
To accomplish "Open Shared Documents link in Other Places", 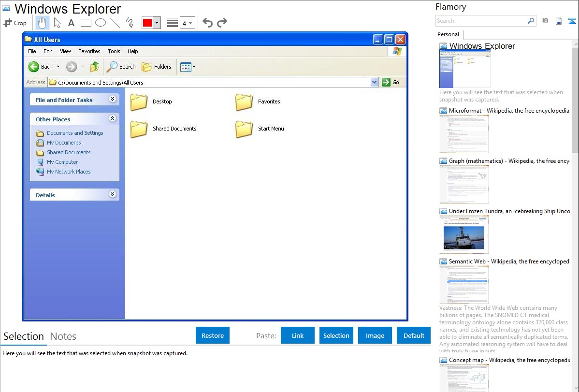I will point(69,152).
